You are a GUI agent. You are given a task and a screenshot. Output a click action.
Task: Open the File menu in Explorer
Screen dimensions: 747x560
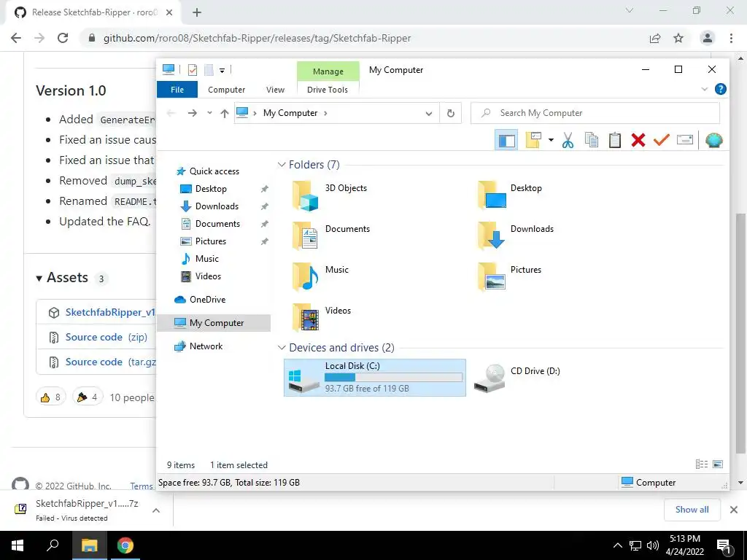coord(177,90)
